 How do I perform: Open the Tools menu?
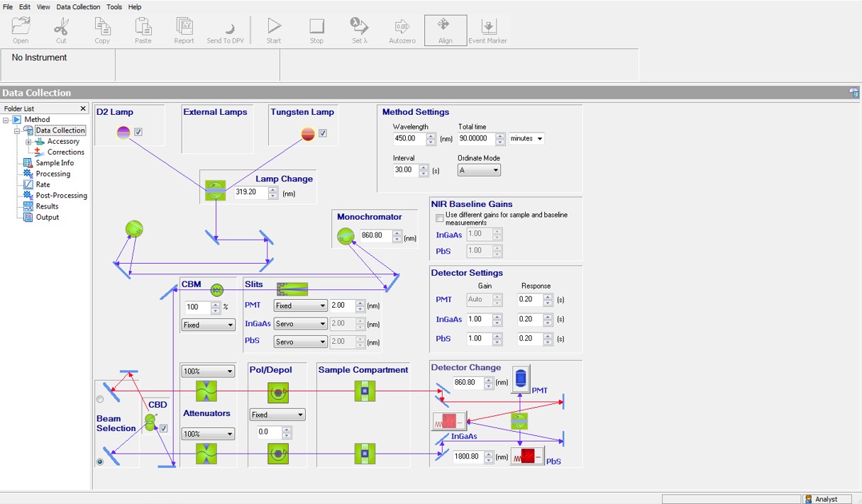point(114,6)
